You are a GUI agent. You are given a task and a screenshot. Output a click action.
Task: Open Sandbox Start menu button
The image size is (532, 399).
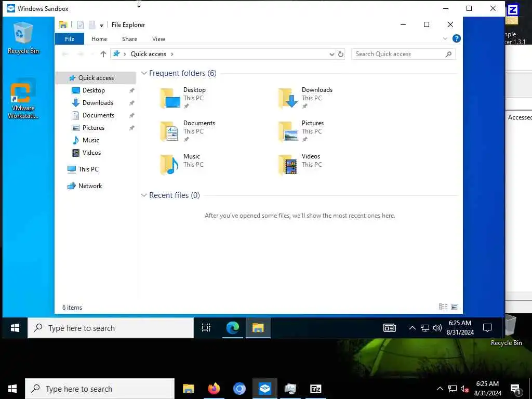coord(15,328)
